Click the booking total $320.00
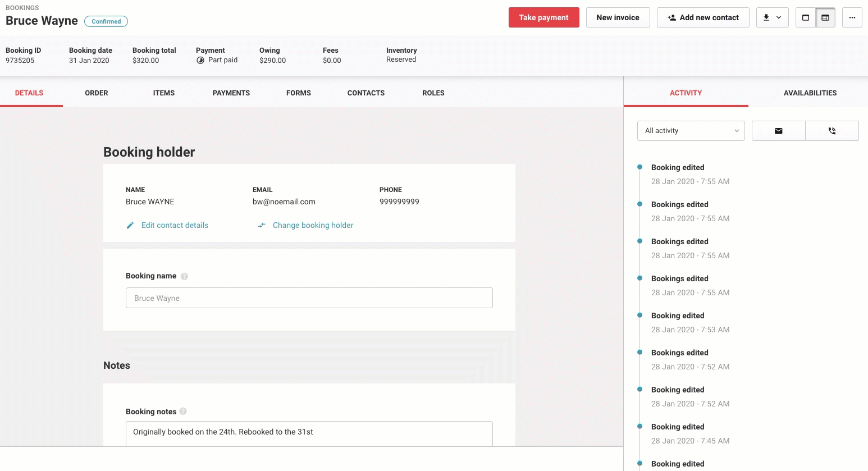 [x=146, y=60]
